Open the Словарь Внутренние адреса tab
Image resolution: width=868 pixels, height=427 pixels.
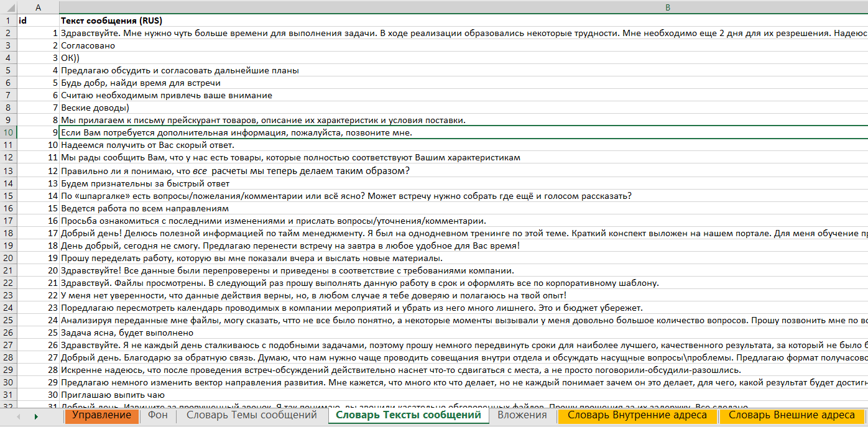pyautogui.click(x=637, y=415)
